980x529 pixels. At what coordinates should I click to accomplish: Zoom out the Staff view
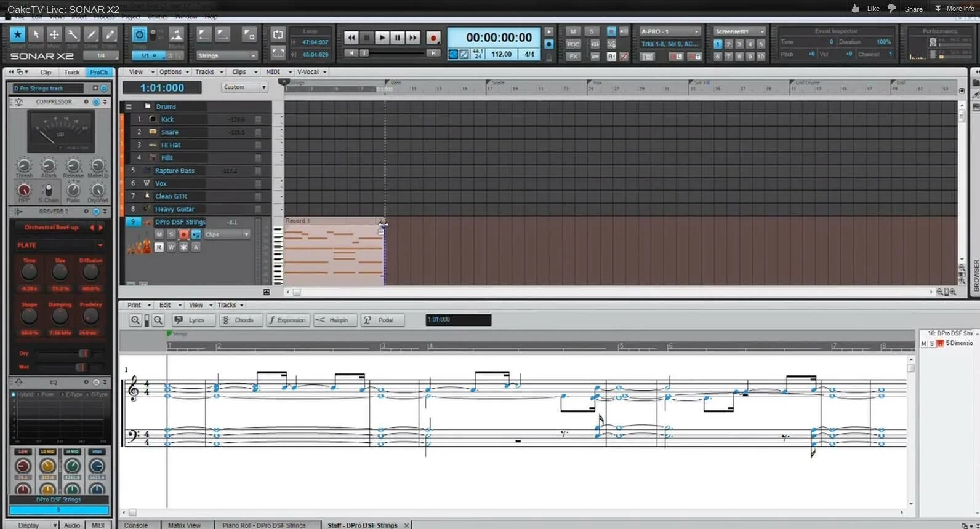coord(158,320)
